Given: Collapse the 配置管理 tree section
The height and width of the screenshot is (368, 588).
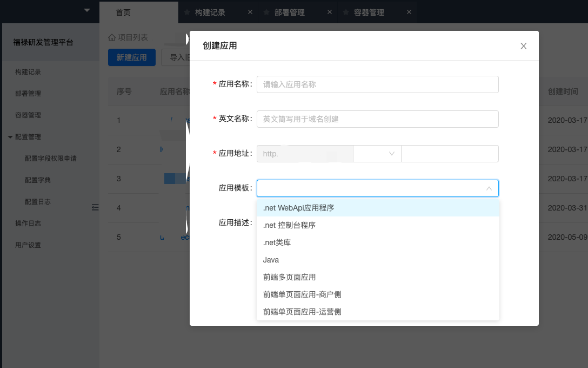Looking at the screenshot, I should pyautogui.click(x=10, y=137).
